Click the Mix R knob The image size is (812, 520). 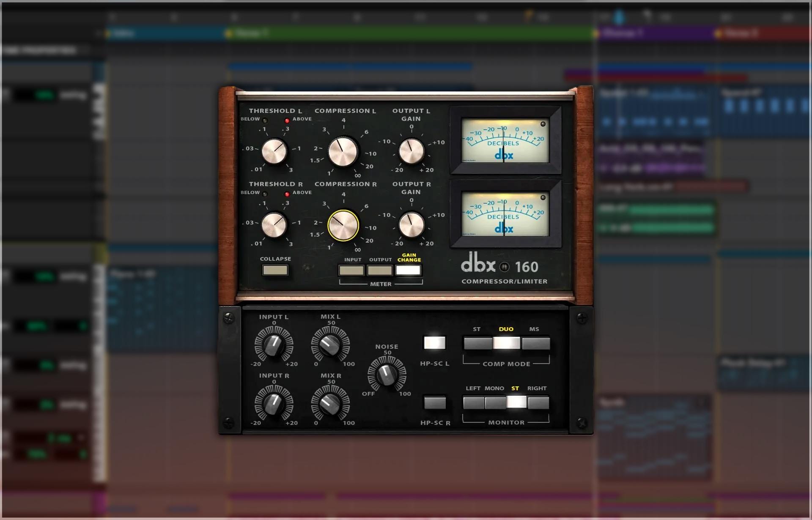pos(330,404)
